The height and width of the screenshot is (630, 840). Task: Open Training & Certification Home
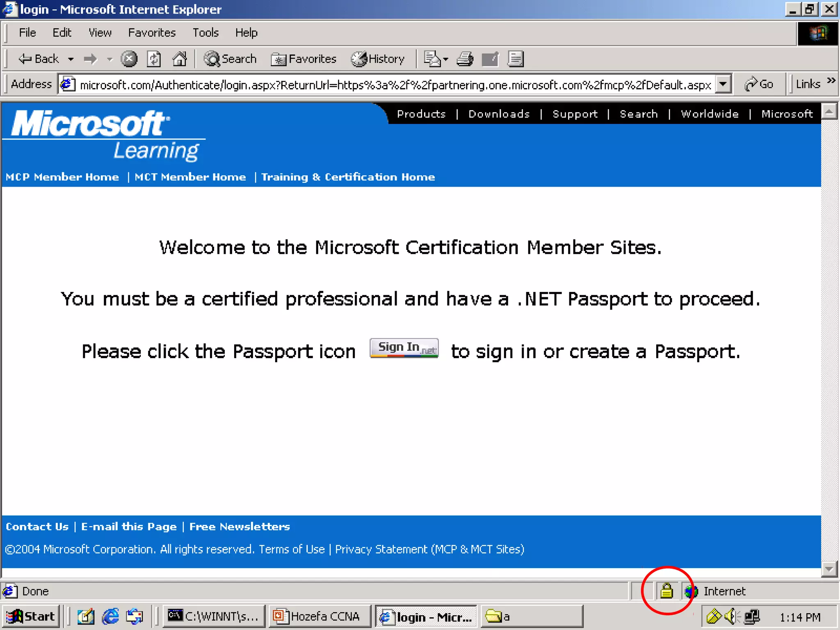pyautogui.click(x=348, y=177)
